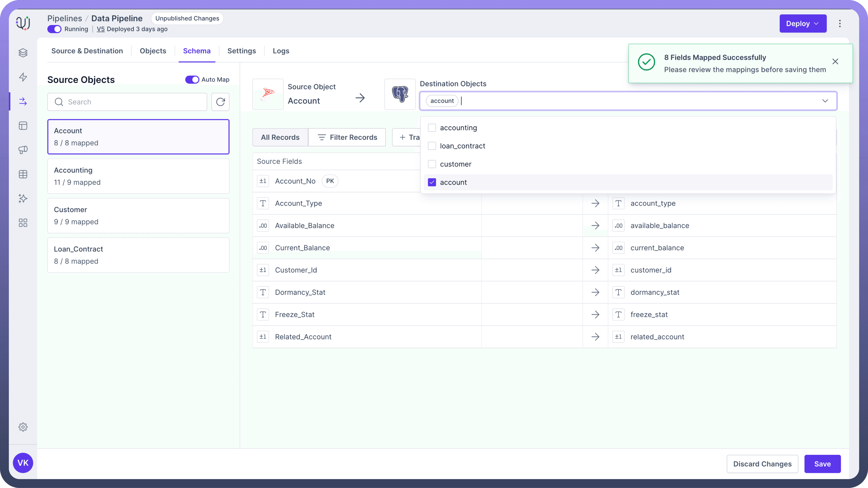Click the Account_Type text type icon
This screenshot has height=488, width=868.
(263, 203)
